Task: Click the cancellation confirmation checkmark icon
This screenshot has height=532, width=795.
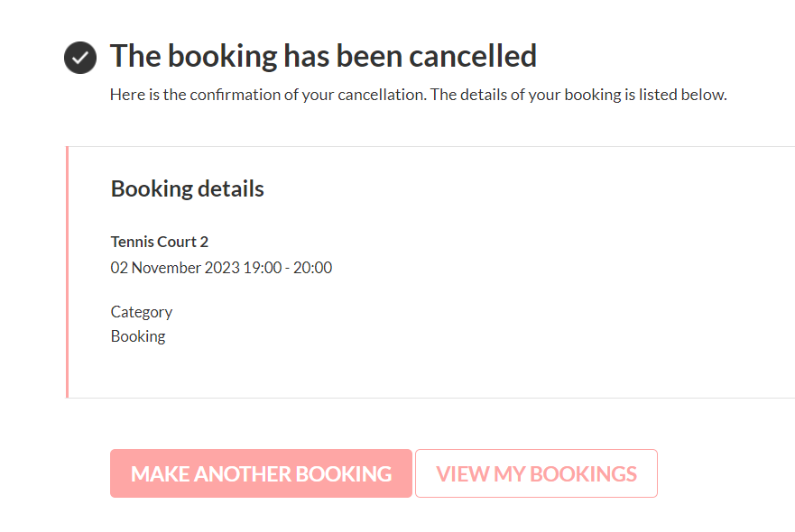Action: pos(80,58)
